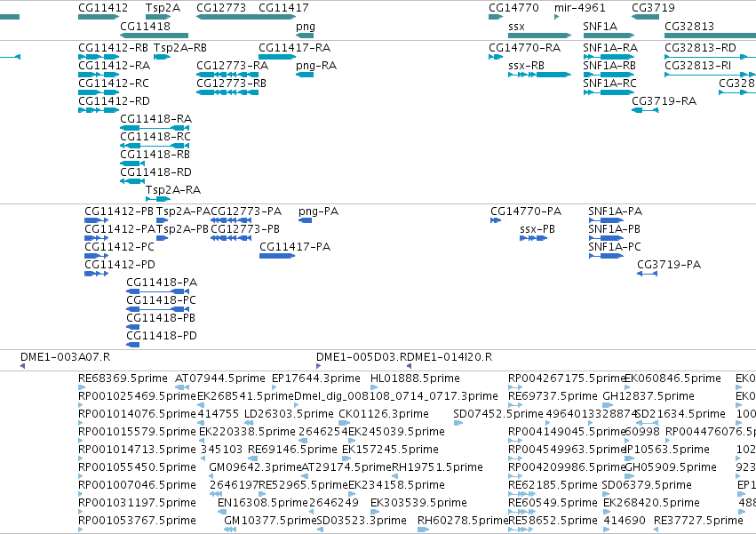
Task: Select the DME1-005D03.R marker triangle
Action: pos(318,366)
